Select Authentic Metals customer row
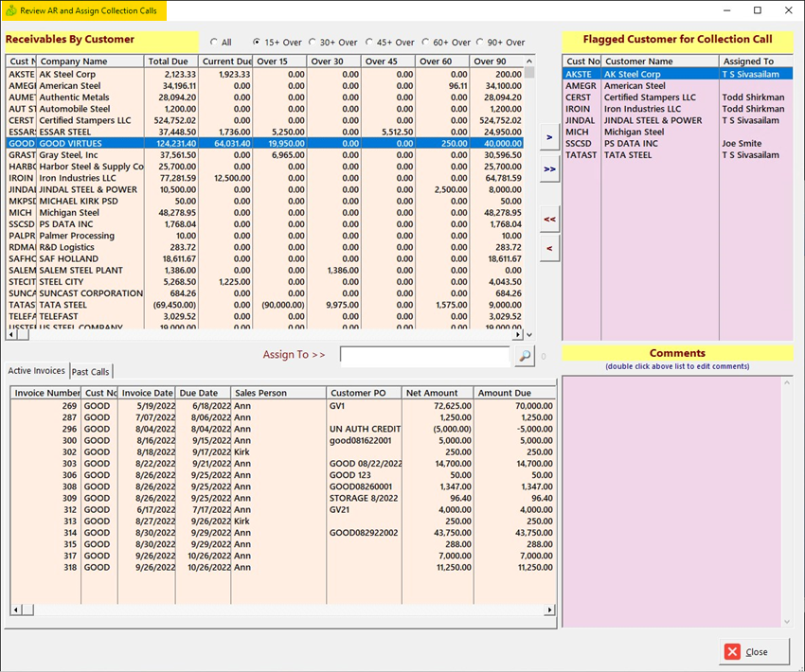The image size is (805, 672). coord(265,97)
